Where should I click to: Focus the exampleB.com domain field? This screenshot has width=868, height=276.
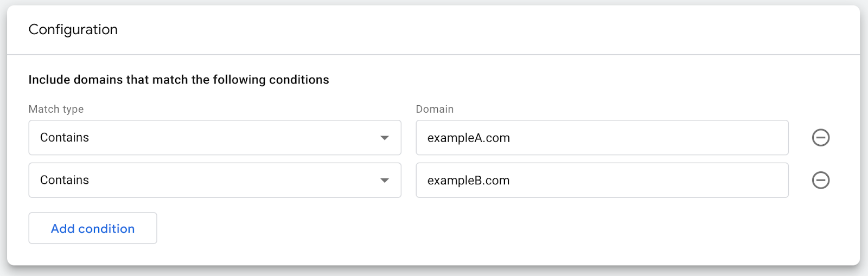(x=602, y=180)
